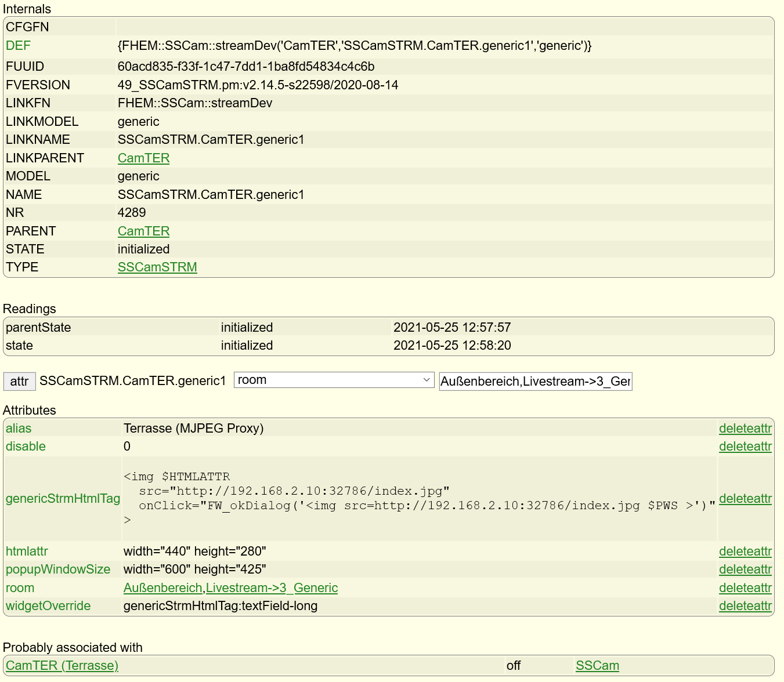Image resolution: width=784 pixels, height=682 pixels.
Task: Click the popupWindowSize attribute name
Action: (58, 569)
